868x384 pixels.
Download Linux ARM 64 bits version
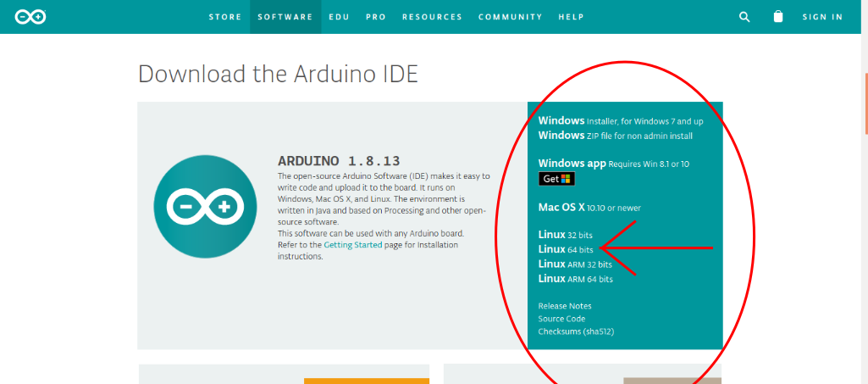click(576, 279)
